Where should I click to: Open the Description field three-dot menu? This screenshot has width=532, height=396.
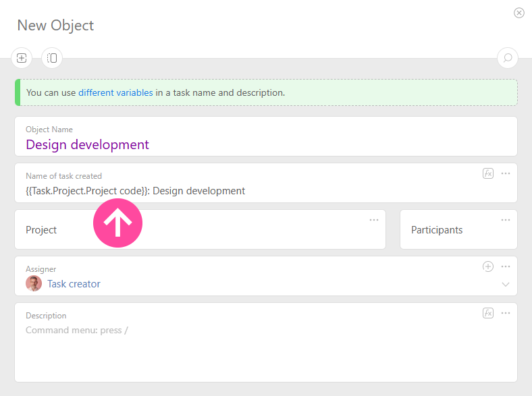click(x=506, y=313)
